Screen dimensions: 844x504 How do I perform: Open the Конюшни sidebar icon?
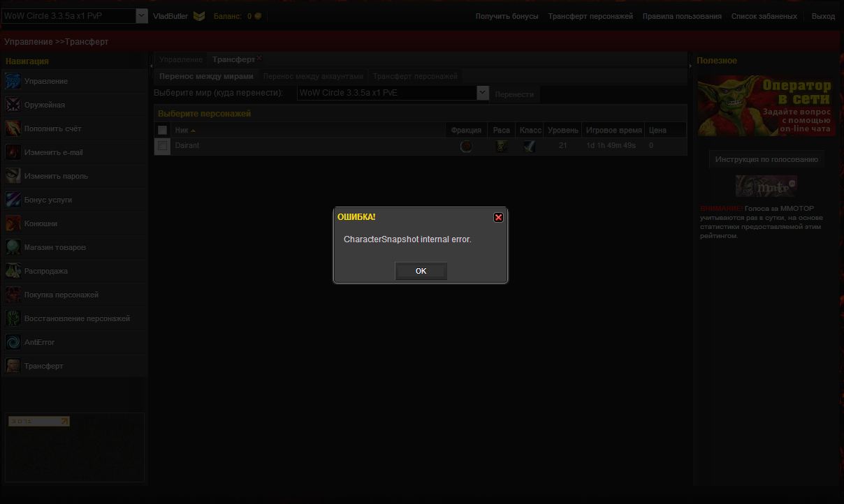(x=13, y=223)
